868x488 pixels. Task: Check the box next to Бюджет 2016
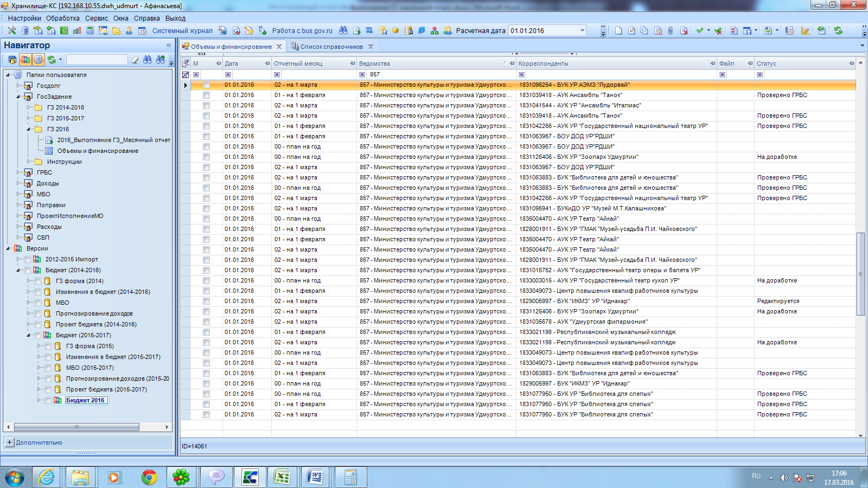pyautogui.click(x=48, y=400)
